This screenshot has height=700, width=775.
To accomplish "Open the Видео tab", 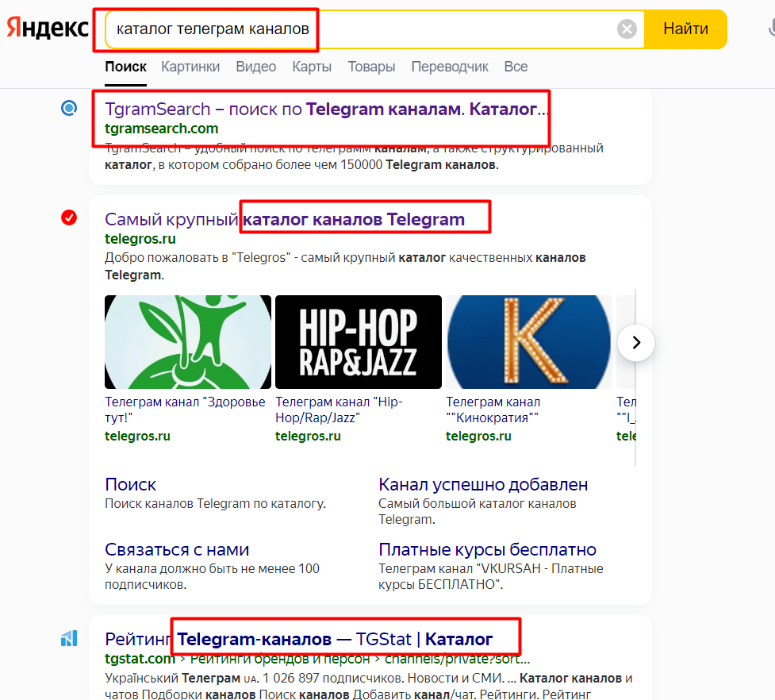I will coord(255,67).
